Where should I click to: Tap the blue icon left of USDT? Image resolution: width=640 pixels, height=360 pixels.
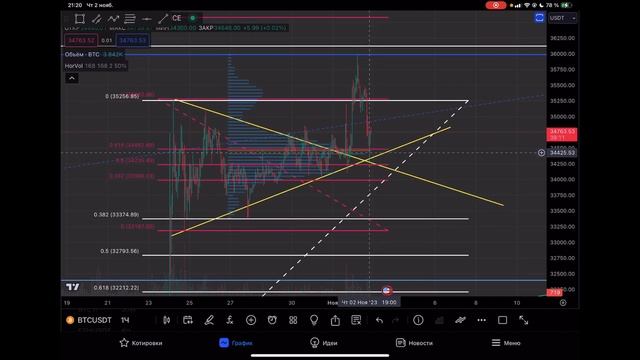point(540,18)
